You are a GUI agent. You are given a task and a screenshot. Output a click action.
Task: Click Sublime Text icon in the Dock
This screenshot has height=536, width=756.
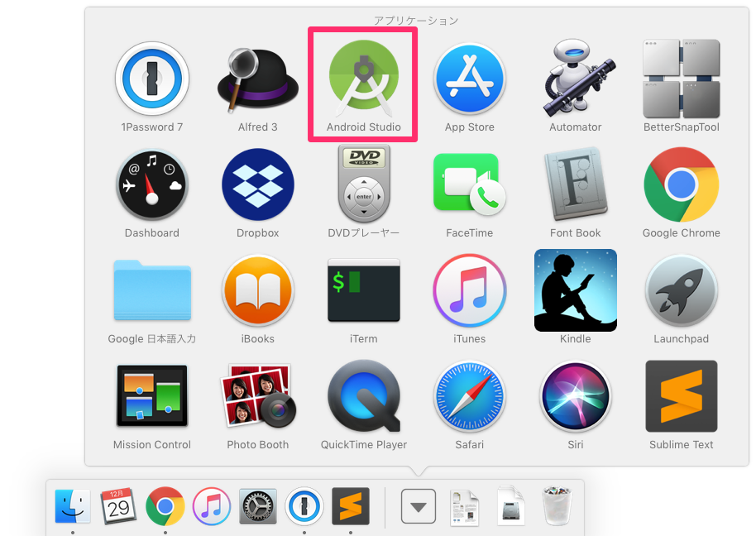[351, 506]
